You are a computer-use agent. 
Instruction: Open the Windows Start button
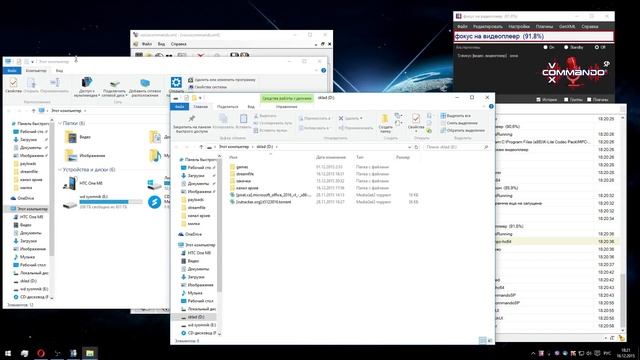[x=8, y=353]
